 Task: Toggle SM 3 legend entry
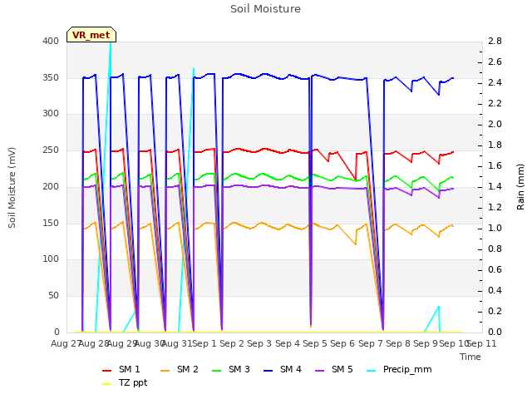coord(231,369)
